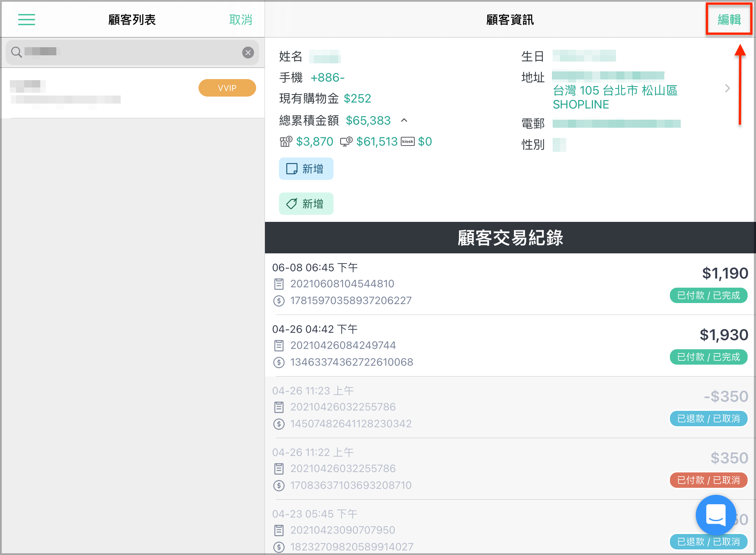Select the $1,930 transaction amount
This screenshot has height=555, width=756.
724,335
